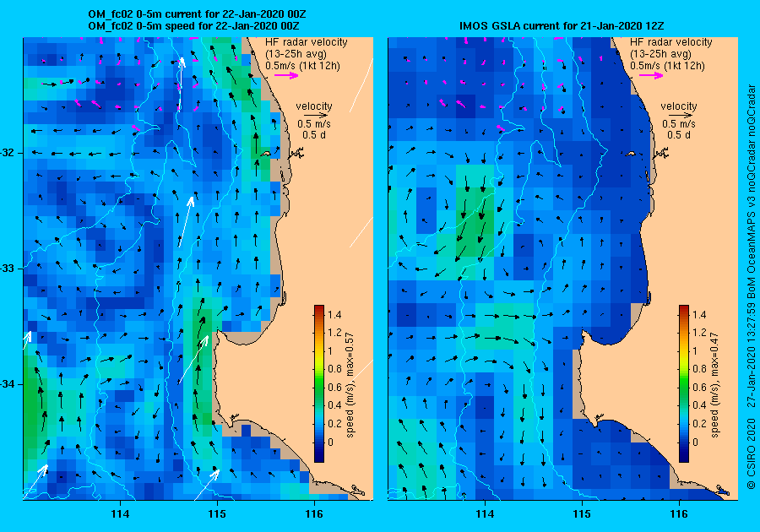
Task: Click longitude 115 label under left map
Action: coord(217,514)
